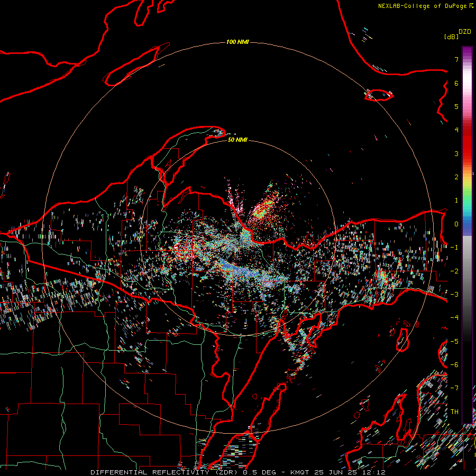Click the 100 NMI range ring label

tap(237, 42)
